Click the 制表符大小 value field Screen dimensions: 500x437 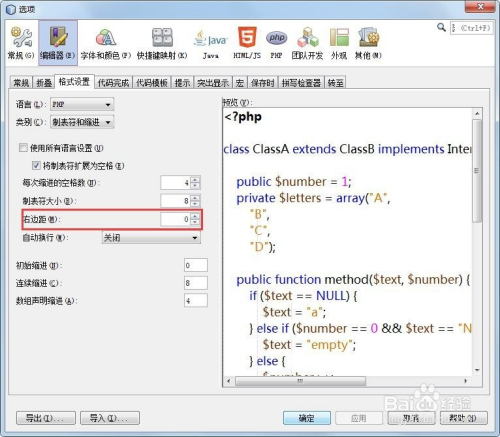175,201
